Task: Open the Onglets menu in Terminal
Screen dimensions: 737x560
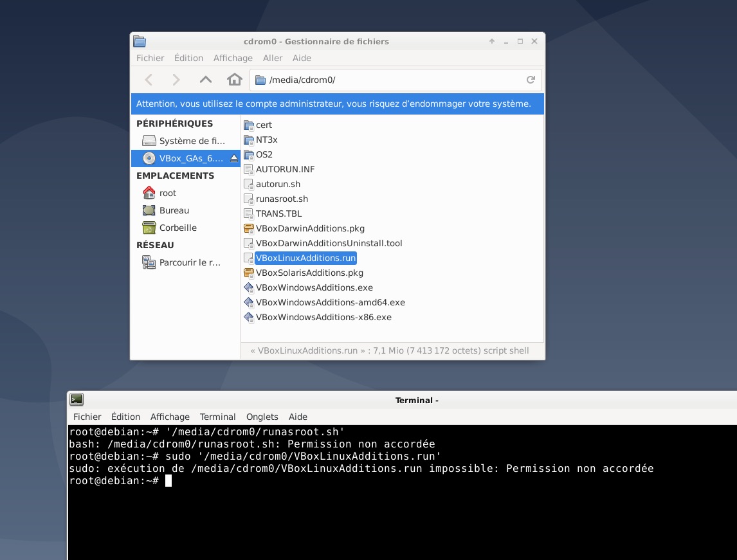Action: click(x=262, y=417)
